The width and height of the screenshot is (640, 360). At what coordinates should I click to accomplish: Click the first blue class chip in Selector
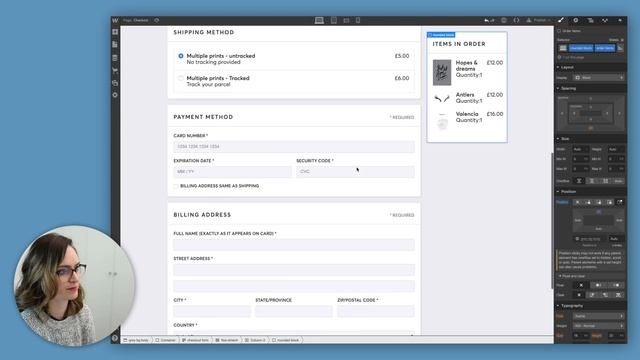[581, 48]
